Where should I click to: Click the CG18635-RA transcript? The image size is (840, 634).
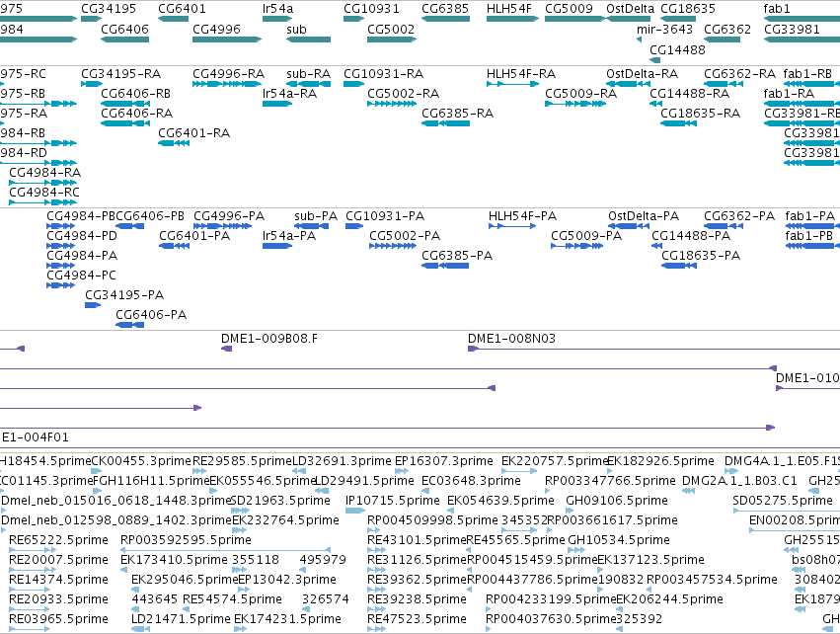[x=678, y=123]
